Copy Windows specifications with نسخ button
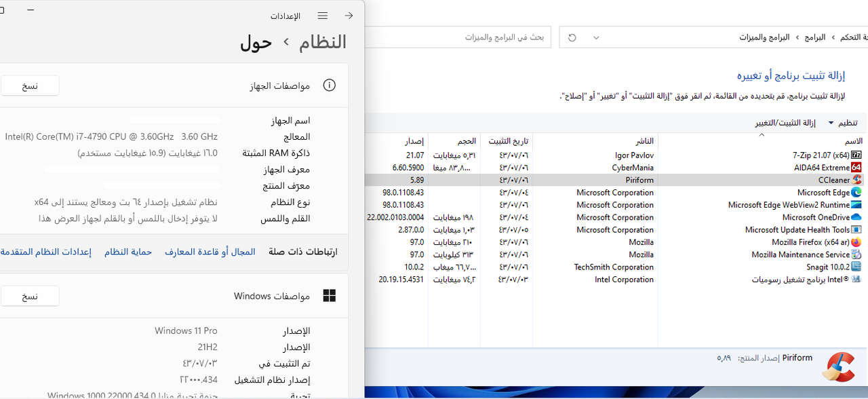Viewport: 868px width, 399px height. (x=30, y=297)
